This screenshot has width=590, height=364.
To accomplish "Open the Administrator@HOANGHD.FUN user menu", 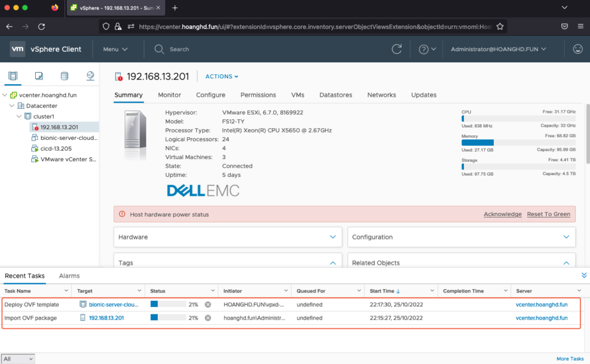I will pos(498,50).
